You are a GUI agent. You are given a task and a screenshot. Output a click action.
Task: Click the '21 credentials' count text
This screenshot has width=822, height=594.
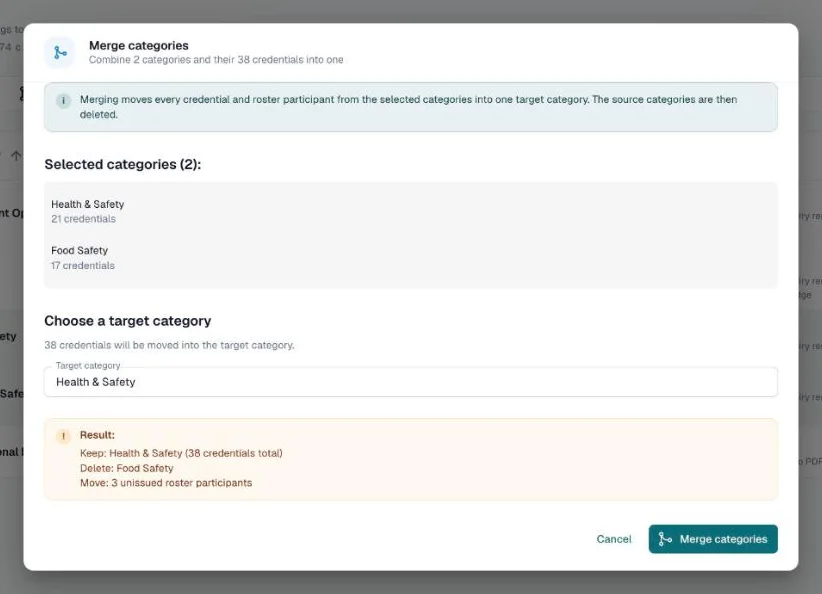pos(83,219)
